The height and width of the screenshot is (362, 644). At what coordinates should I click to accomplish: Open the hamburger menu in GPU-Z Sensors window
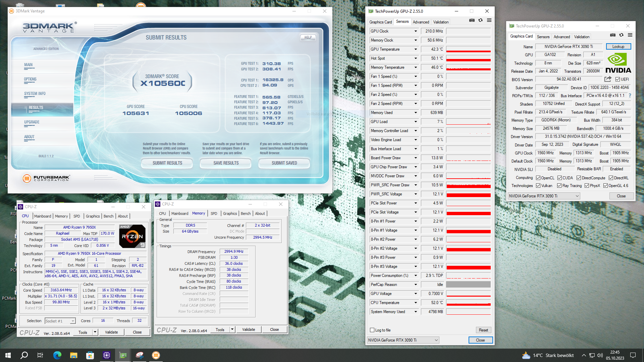489,20
